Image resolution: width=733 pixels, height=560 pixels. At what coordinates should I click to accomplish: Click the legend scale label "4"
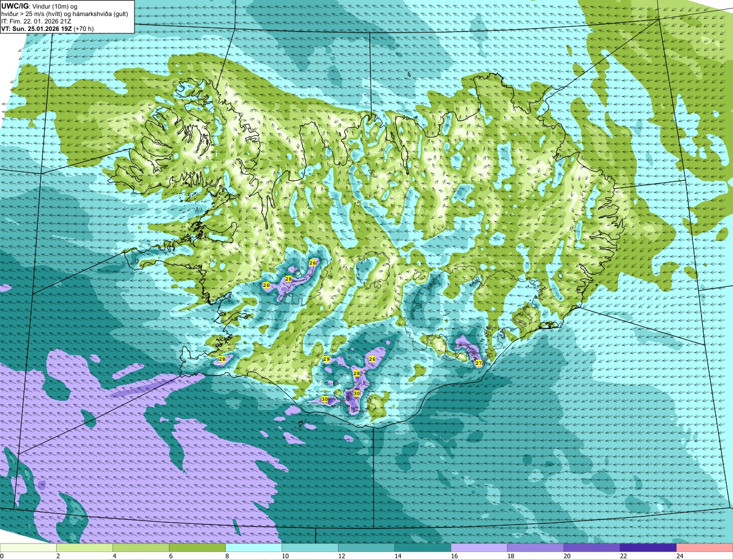pos(113,556)
